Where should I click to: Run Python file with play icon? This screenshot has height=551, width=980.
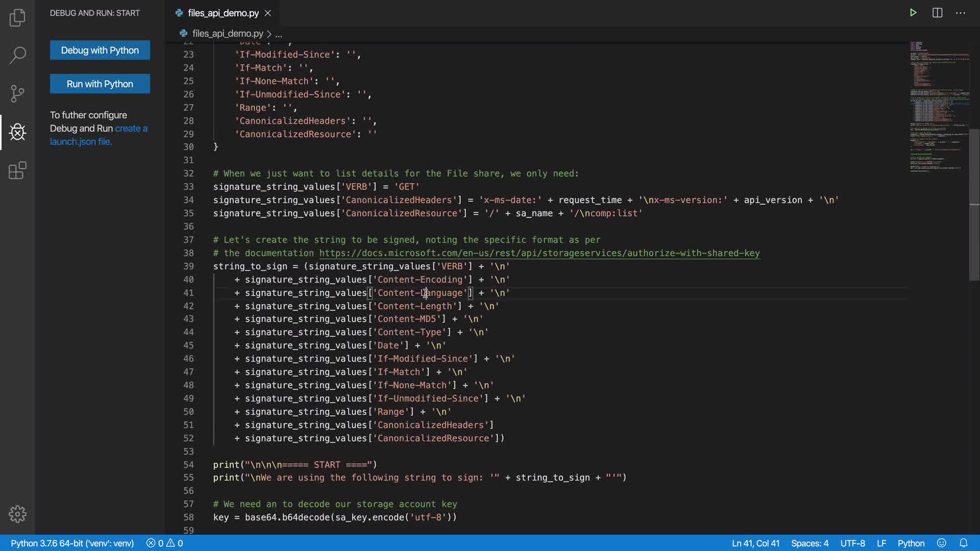[913, 13]
